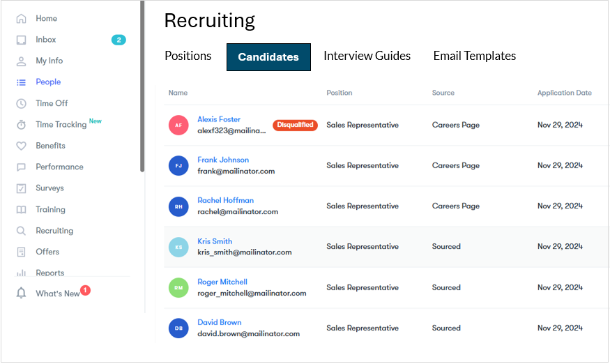
Task: Click the Benefits heart icon
Action: point(22,146)
